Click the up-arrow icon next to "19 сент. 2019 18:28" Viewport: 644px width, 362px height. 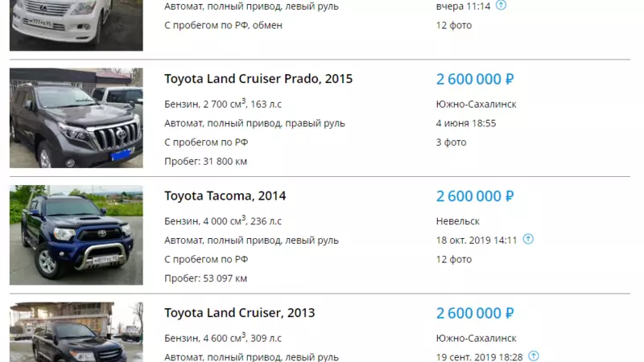coord(534,356)
